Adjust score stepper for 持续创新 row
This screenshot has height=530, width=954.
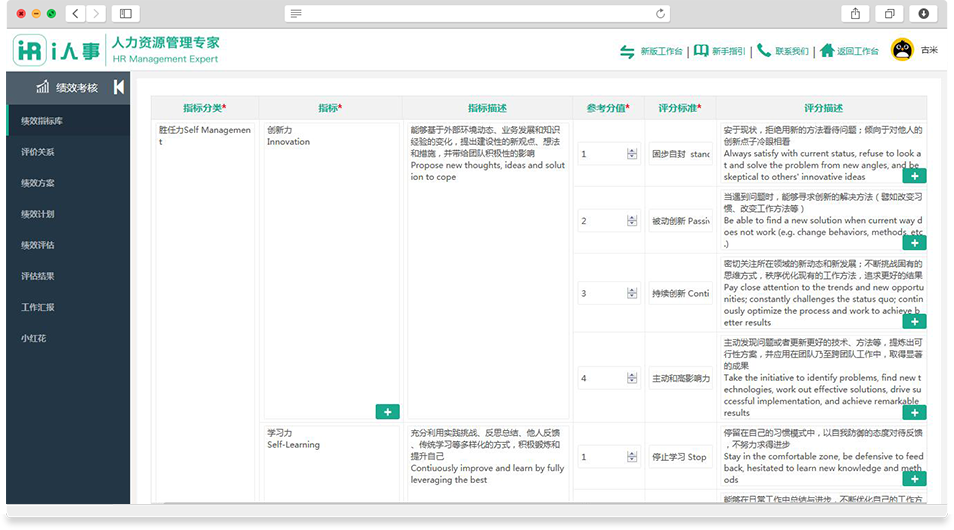point(632,293)
